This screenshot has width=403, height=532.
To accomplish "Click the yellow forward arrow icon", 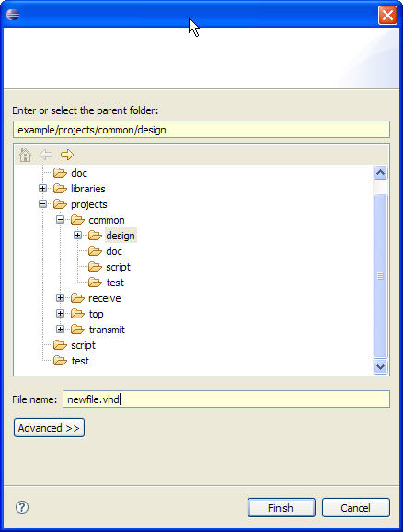I will pos(67,155).
